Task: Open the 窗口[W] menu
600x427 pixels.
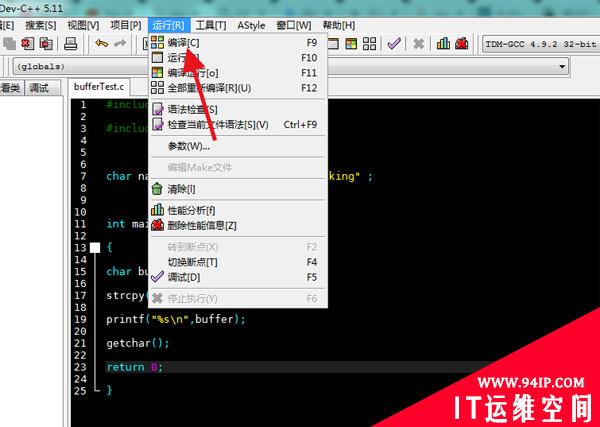Action: [294, 26]
